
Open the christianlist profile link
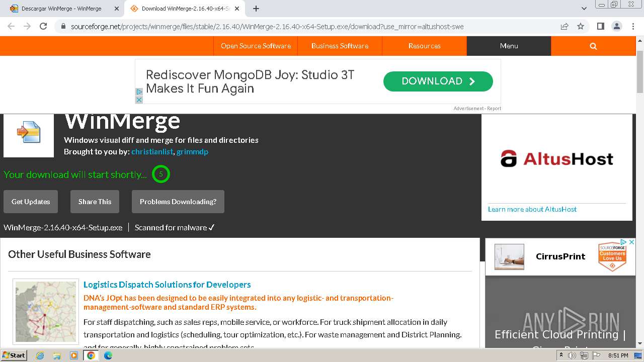152,151
